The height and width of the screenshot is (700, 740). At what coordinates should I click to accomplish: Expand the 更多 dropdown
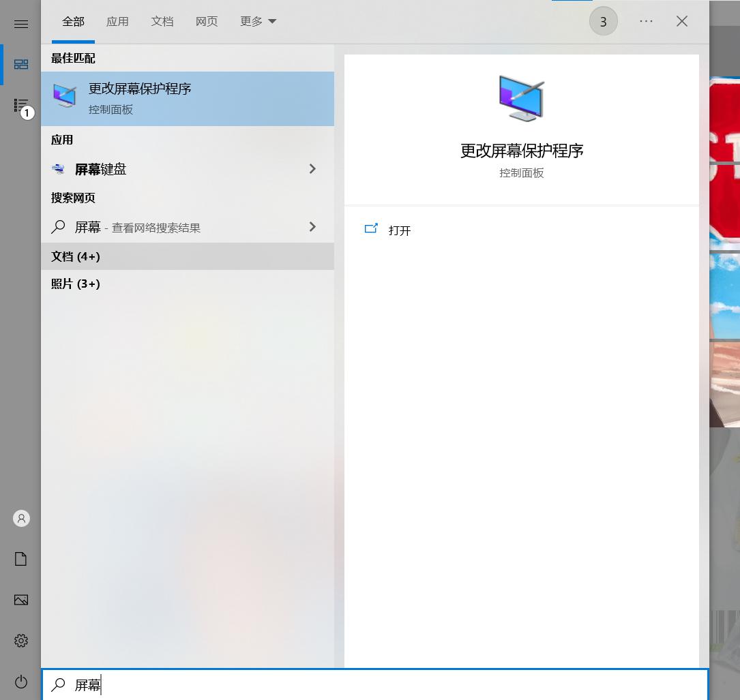coord(258,21)
